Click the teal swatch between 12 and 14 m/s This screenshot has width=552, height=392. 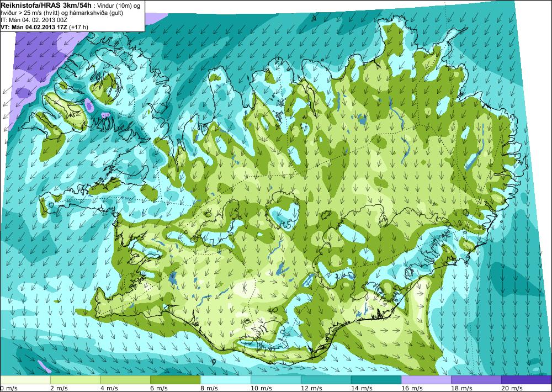326,380
